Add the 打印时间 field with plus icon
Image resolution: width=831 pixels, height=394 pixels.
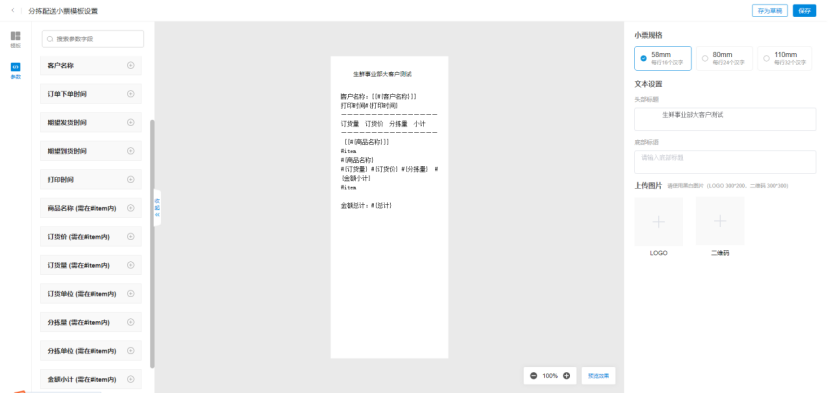(130, 180)
